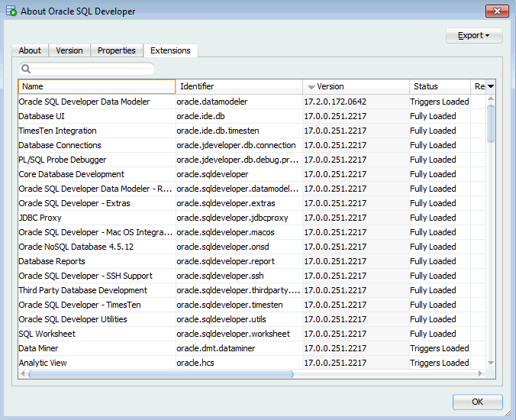Click in the extensions search field
516x420 pixels.
(86, 69)
